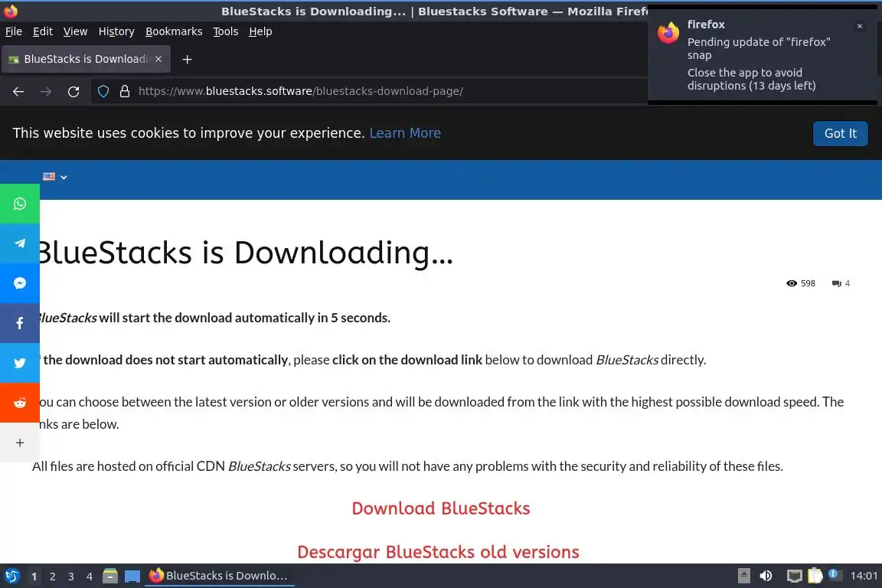The width and height of the screenshot is (882, 588).
Task: Open the network tray icon
Action: (794, 576)
